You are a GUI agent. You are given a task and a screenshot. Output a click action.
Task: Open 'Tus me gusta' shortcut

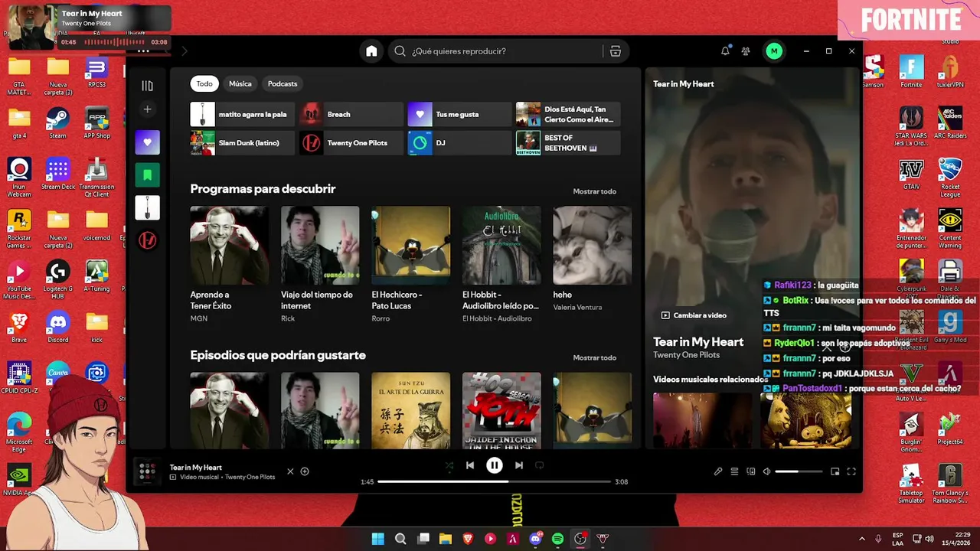459,114
